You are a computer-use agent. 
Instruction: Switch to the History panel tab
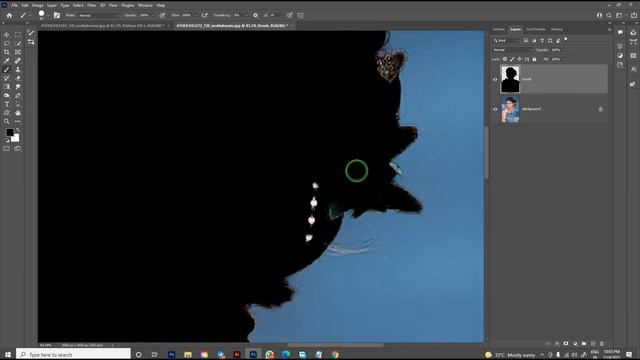(557, 29)
